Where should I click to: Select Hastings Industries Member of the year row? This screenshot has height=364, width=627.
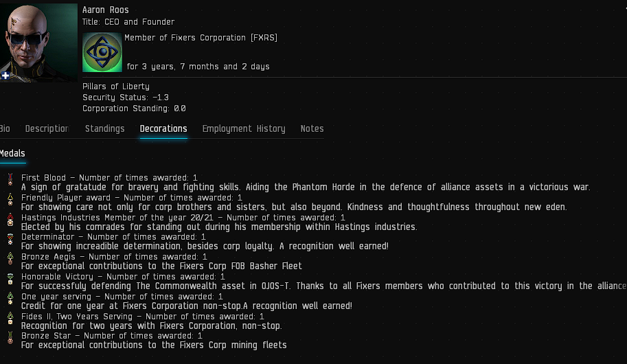point(183,218)
